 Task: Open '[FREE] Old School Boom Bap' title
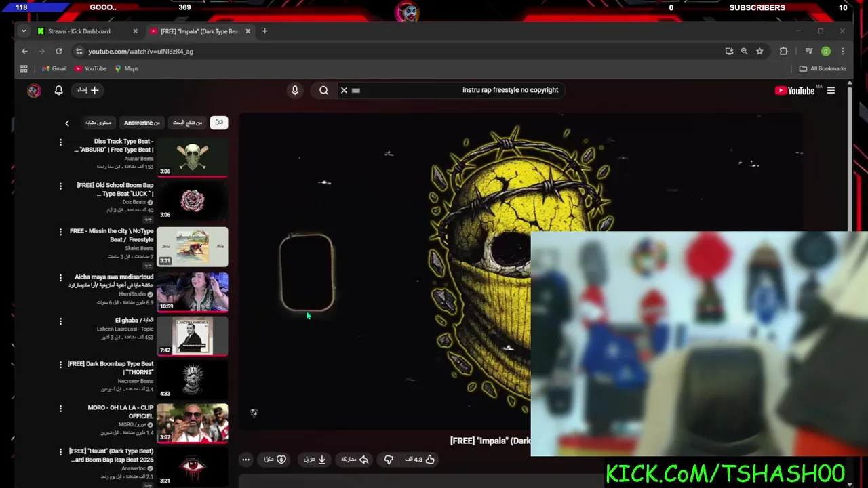tap(115, 189)
